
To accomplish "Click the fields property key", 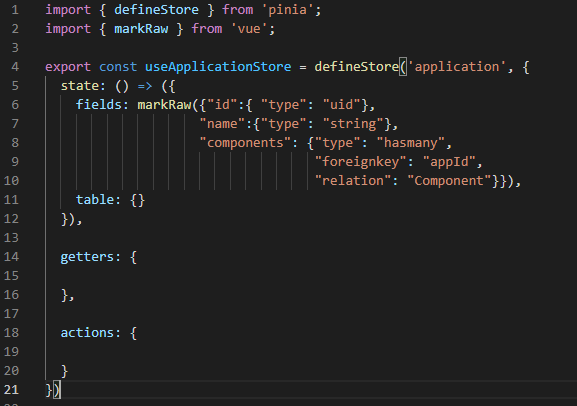I will [x=99, y=105].
